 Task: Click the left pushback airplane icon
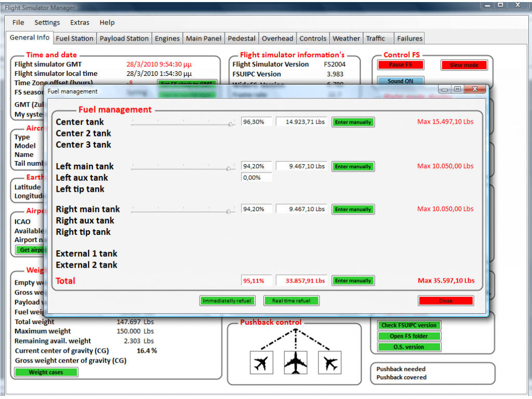[261, 363]
